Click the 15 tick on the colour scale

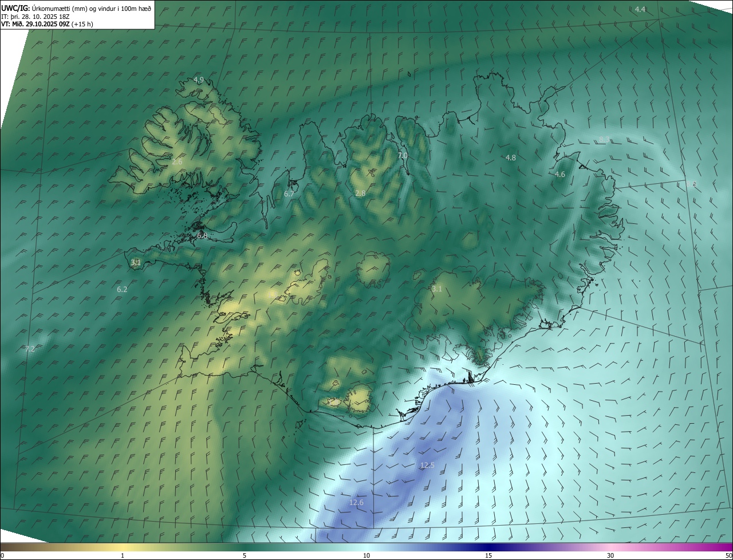[x=488, y=556]
